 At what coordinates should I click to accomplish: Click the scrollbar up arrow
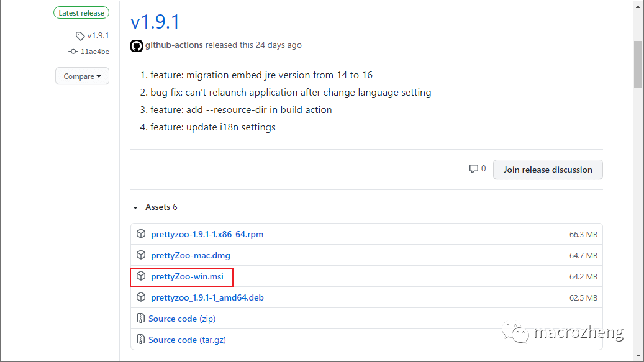coord(638,6)
